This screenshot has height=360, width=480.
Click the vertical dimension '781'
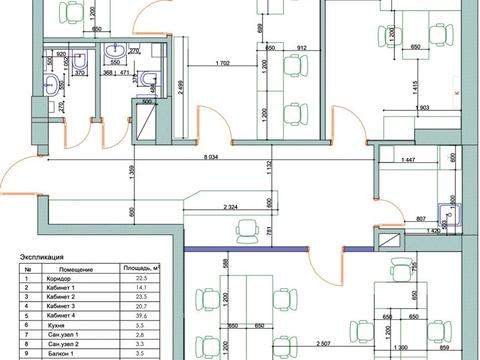[269, 231]
